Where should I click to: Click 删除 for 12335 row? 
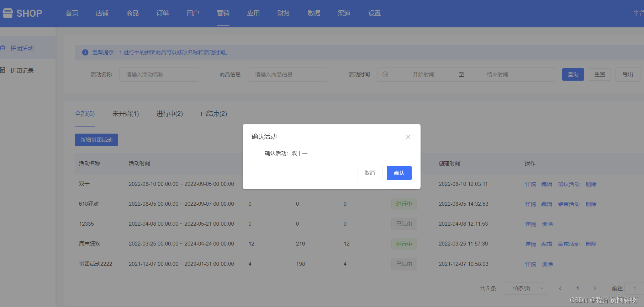547,224
